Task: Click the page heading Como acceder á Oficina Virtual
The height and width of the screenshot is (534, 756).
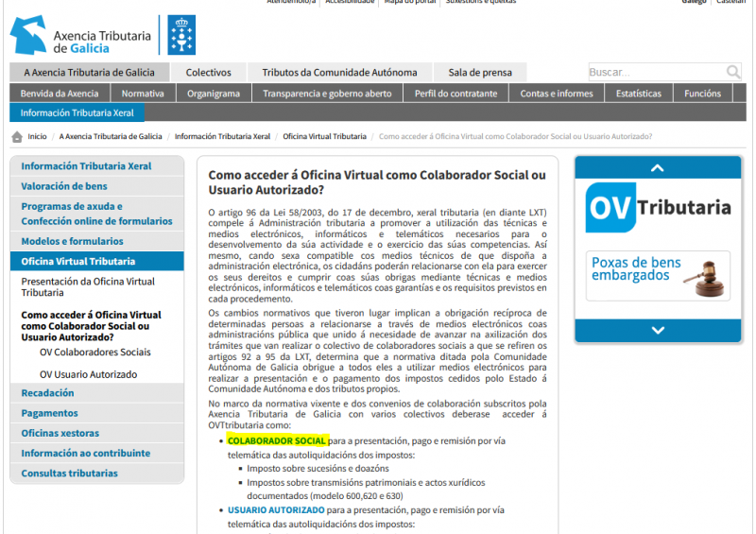Action: click(x=376, y=182)
